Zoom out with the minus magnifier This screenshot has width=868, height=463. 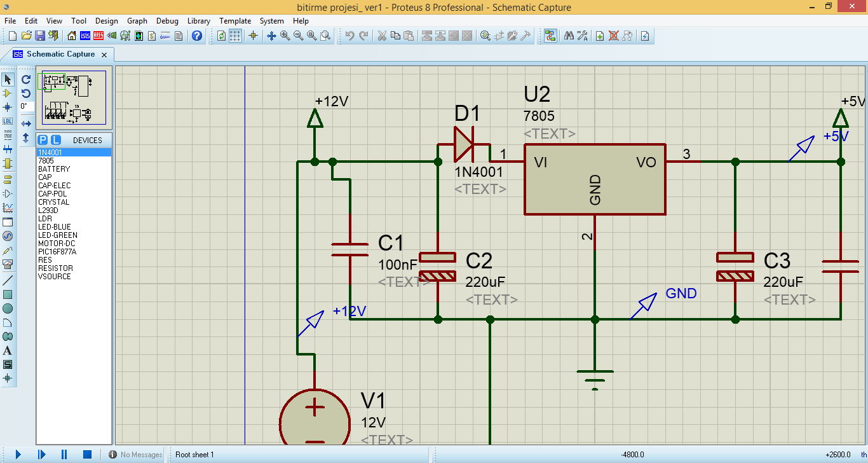click(x=298, y=36)
